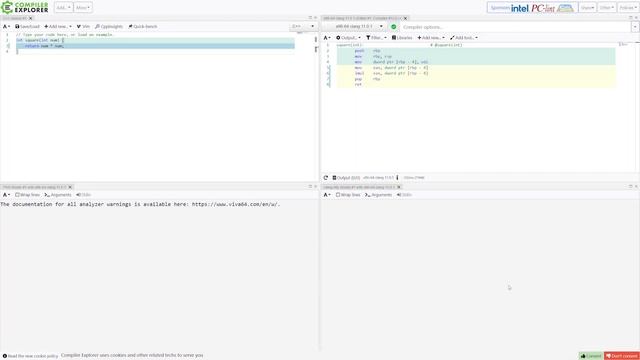Open the language selector set to C++

(303, 27)
